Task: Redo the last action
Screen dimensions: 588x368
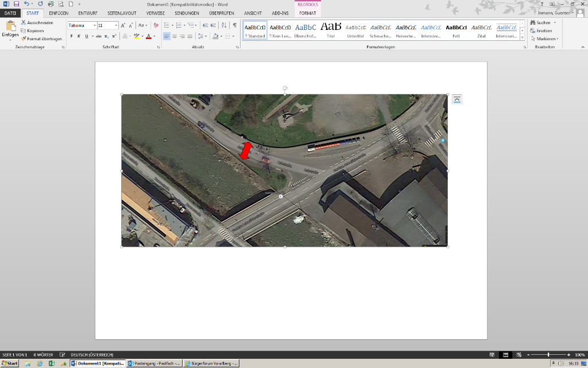Action: click(x=41, y=4)
